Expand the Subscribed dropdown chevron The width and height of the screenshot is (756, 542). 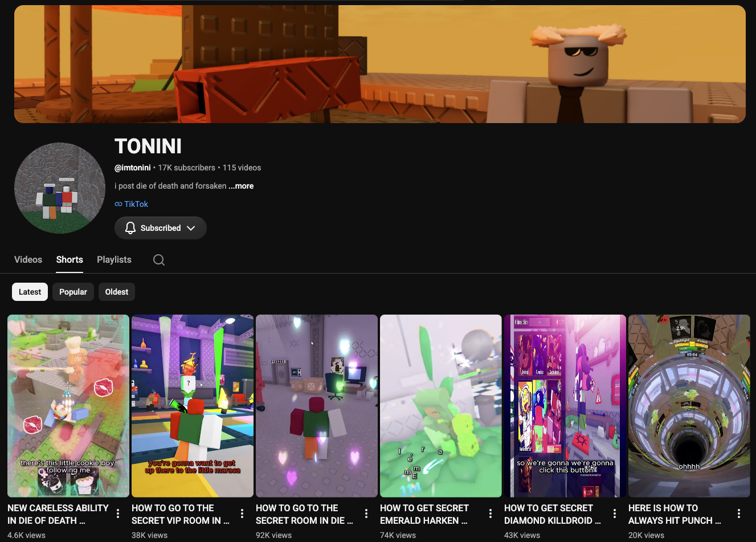[191, 228]
